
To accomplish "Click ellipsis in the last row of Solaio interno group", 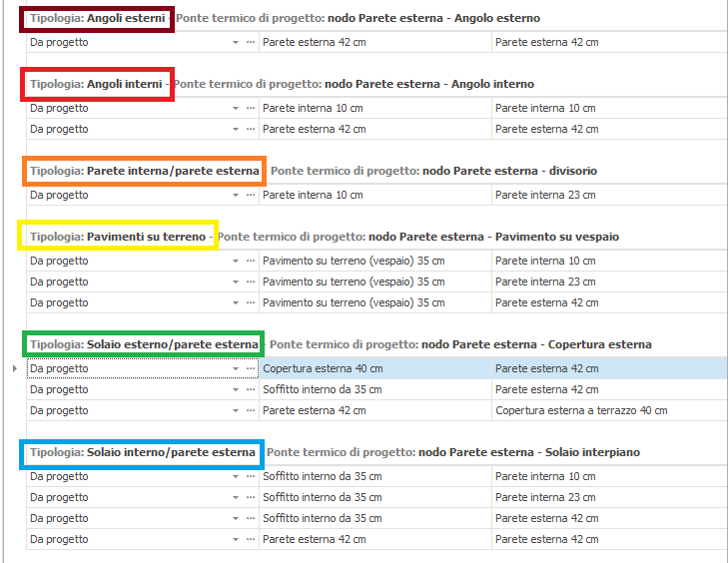I will [251, 539].
